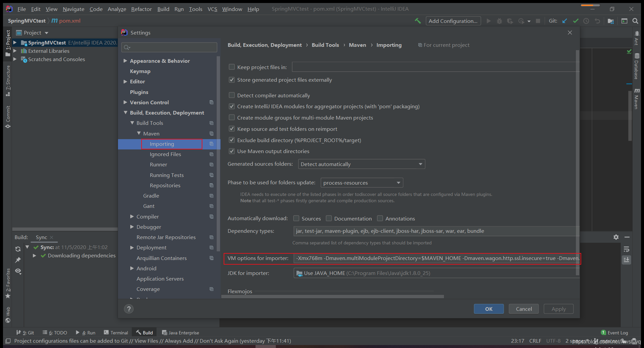Select Ignored Files under Maven settings

pyautogui.click(x=165, y=154)
